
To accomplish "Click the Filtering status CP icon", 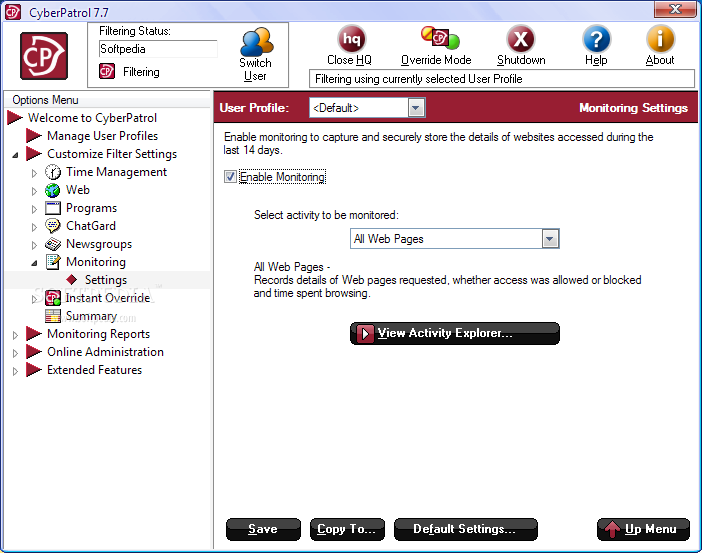I will tap(107, 71).
